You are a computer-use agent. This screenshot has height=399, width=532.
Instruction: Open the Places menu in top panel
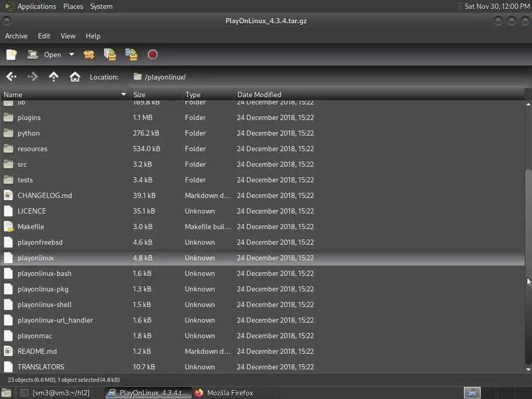click(73, 6)
